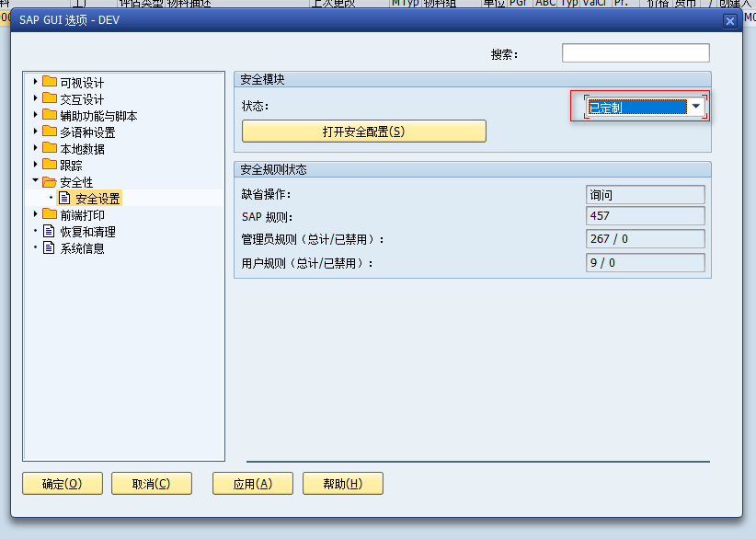Viewport: 756px width, 539px height.
Task: Expand the 可视设计 tree node
Action: 35,82
